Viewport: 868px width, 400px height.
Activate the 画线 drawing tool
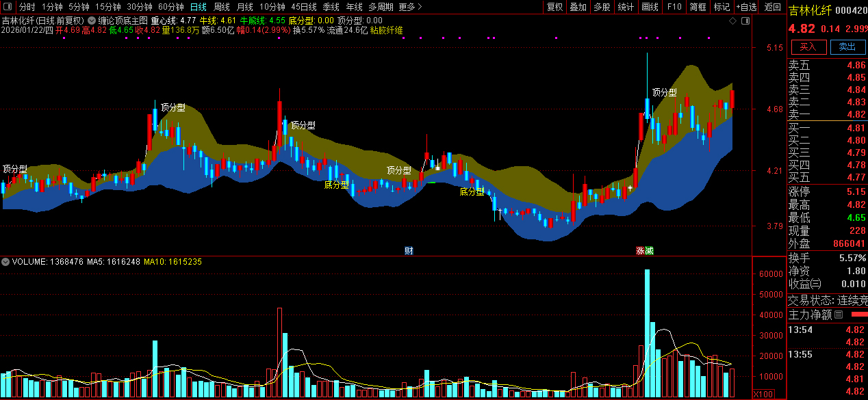click(x=650, y=7)
